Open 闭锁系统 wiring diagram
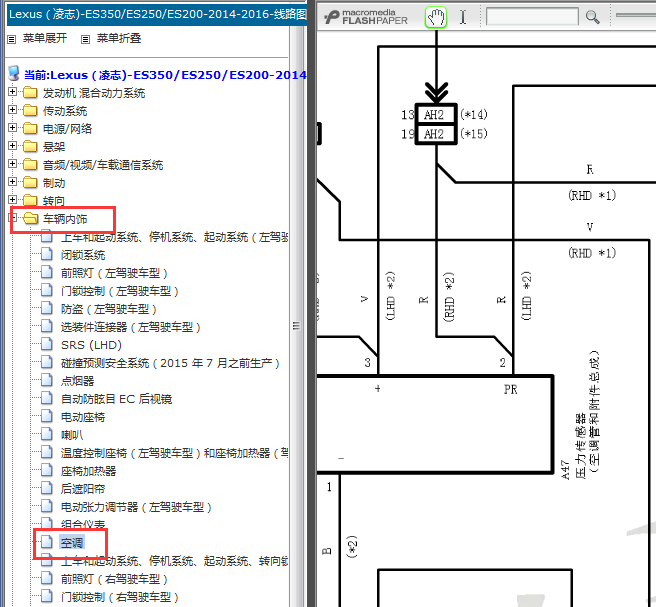This screenshot has height=607, width=656. [x=83, y=255]
